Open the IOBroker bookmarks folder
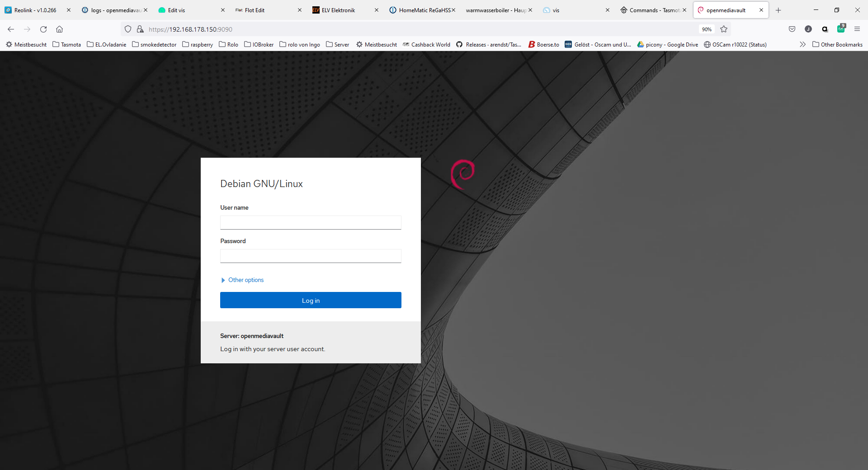868x470 pixels. pos(259,44)
